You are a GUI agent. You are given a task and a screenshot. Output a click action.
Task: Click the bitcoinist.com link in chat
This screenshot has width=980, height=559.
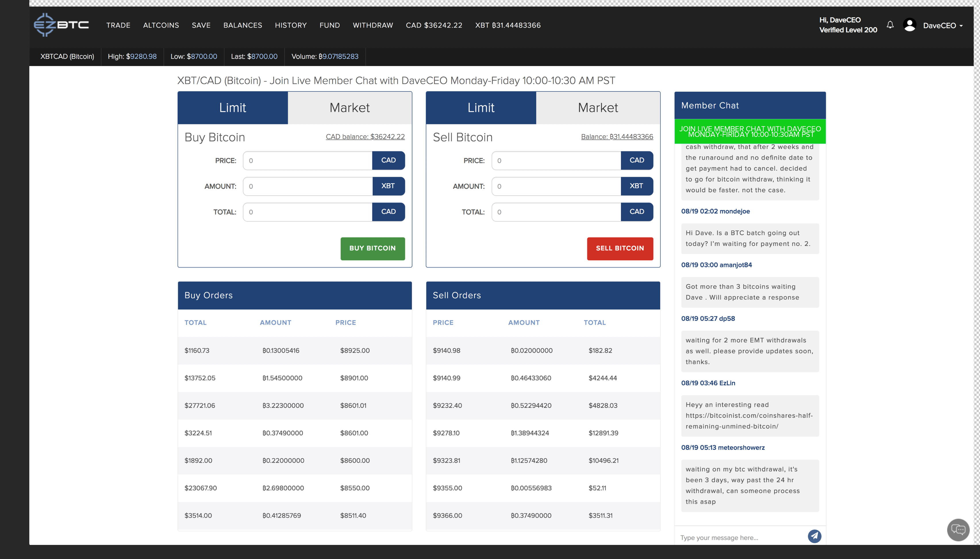tap(749, 421)
